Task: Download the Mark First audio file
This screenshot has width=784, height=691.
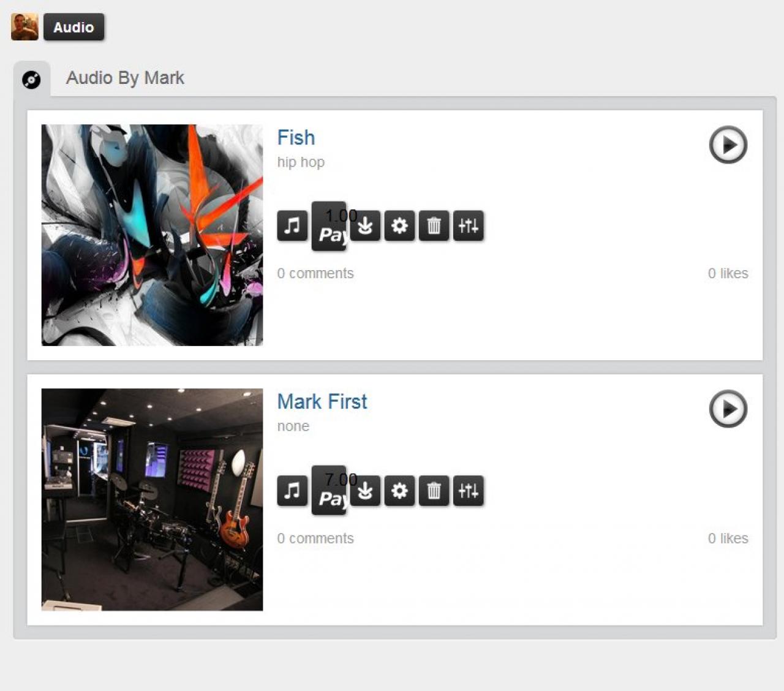Action: [366, 491]
